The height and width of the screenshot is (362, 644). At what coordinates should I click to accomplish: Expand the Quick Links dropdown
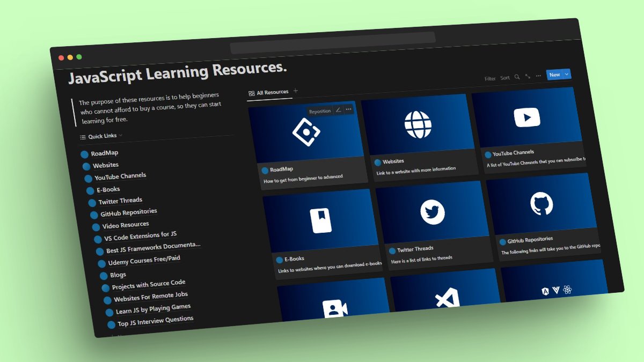click(101, 136)
